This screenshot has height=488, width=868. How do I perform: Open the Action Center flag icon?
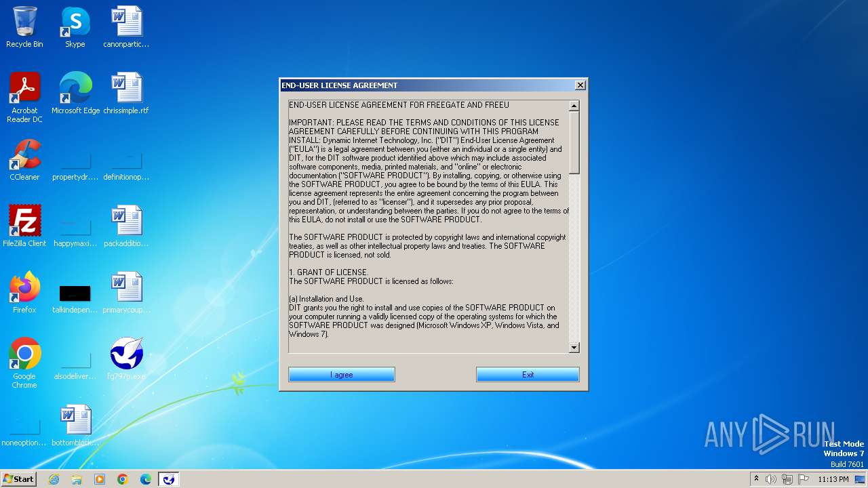pos(803,479)
